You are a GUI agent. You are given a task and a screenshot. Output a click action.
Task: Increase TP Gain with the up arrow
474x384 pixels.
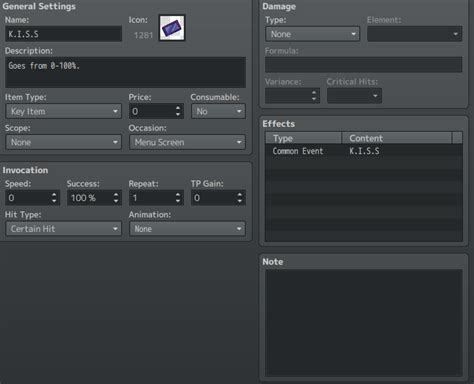[240, 195]
